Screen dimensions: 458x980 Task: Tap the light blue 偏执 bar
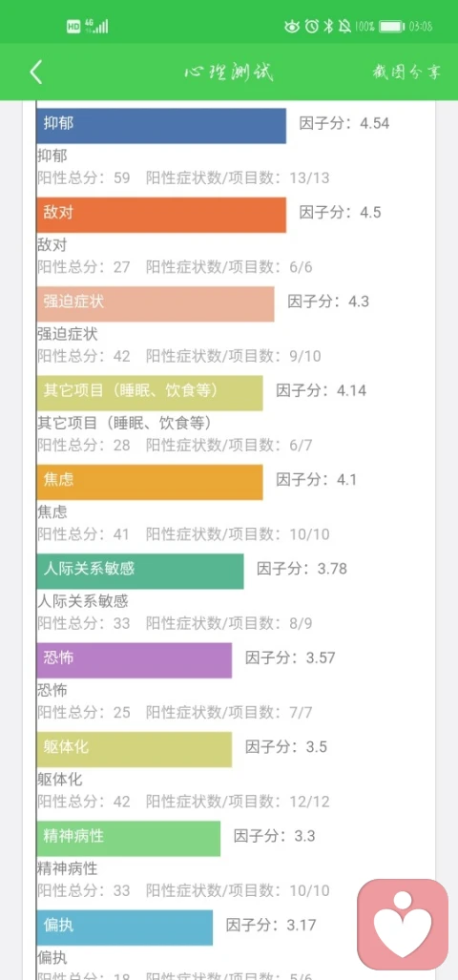coord(124,928)
